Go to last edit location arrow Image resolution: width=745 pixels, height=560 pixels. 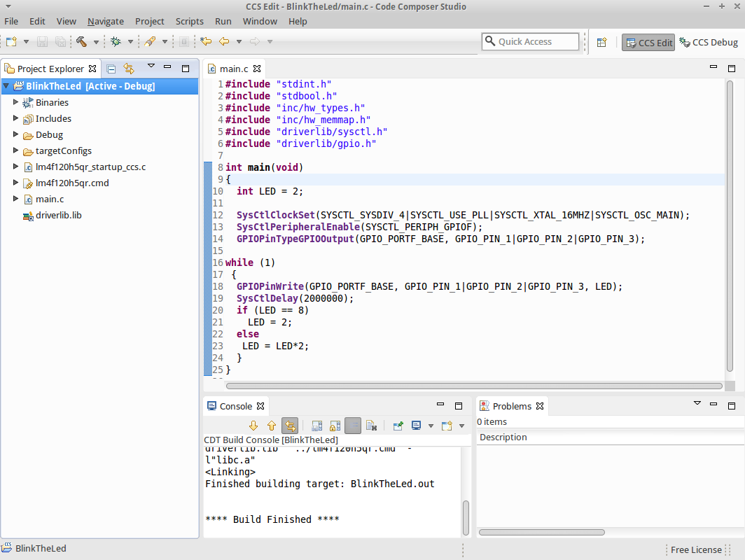coord(206,42)
